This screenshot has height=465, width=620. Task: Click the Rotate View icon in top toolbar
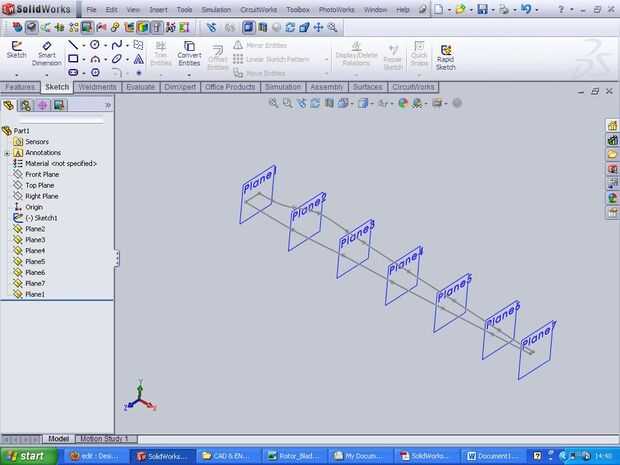(x=290, y=27)
